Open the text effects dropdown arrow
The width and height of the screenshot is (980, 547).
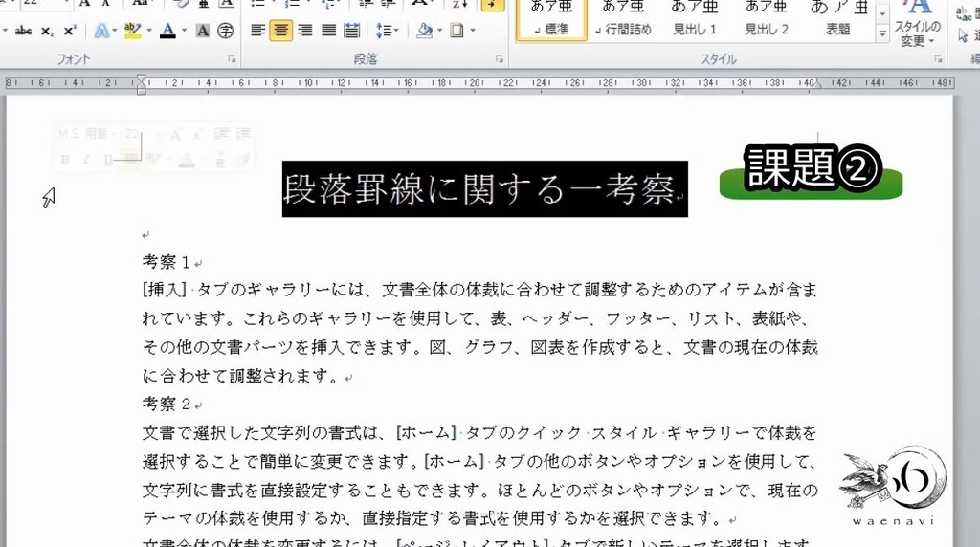pos(115,30)
